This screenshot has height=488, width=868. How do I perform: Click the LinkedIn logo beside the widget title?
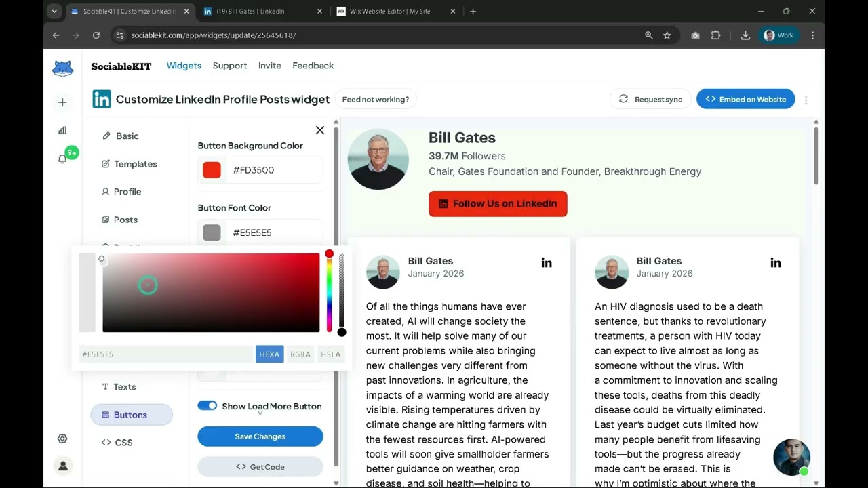[x=102, y=99]
